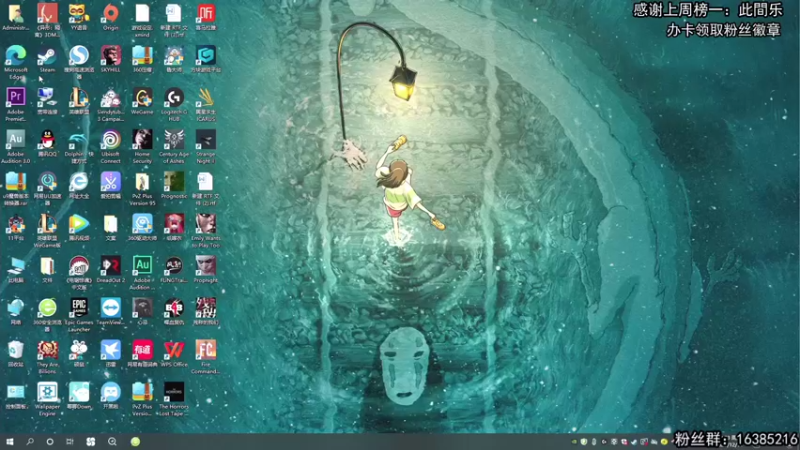
Task: Launch WeGame desktop shortcut
Action: click(x=142, y=97)
